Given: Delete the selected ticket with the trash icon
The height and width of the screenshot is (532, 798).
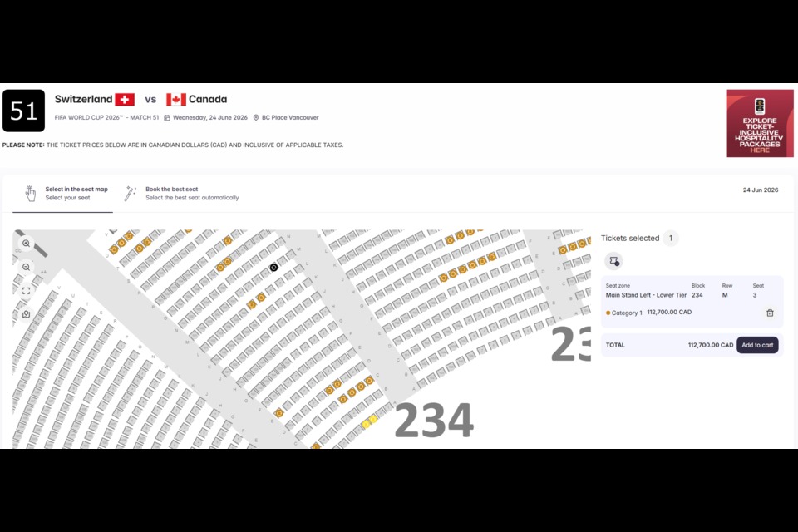Looking at the screenshot, I should (770, 313).
